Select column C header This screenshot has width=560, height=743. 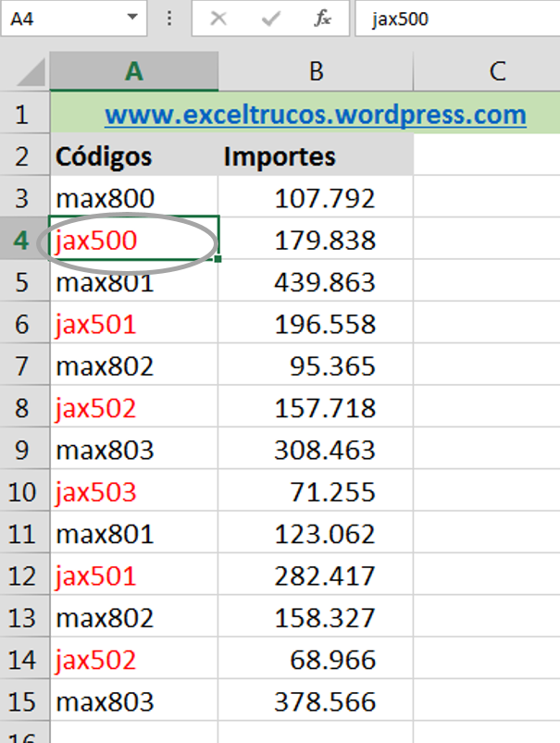point(496,71)
